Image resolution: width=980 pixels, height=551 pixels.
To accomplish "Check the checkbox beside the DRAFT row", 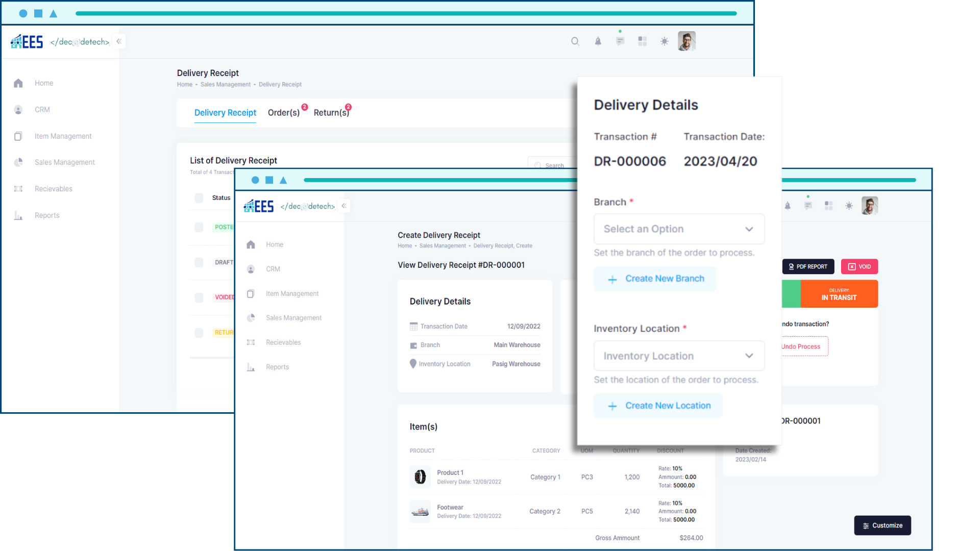I will (199, 262).
